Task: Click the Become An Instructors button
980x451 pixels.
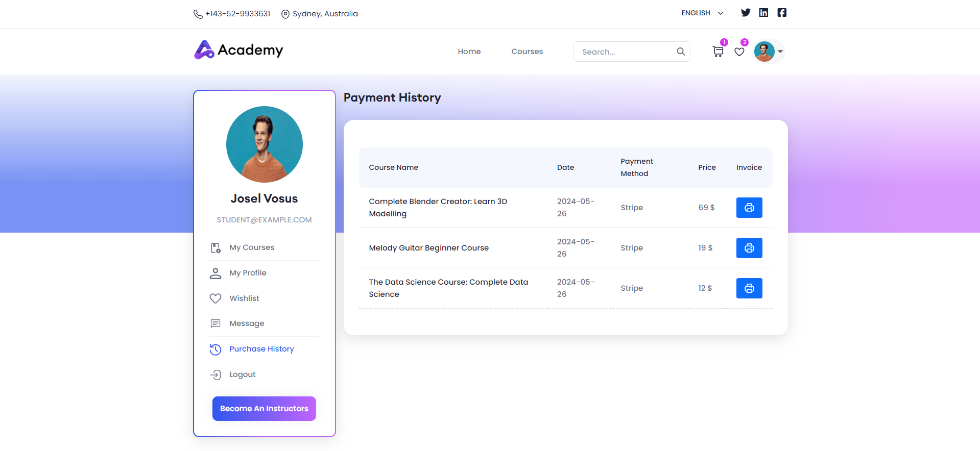Action: pyautogui.click(x=264, y=409)
